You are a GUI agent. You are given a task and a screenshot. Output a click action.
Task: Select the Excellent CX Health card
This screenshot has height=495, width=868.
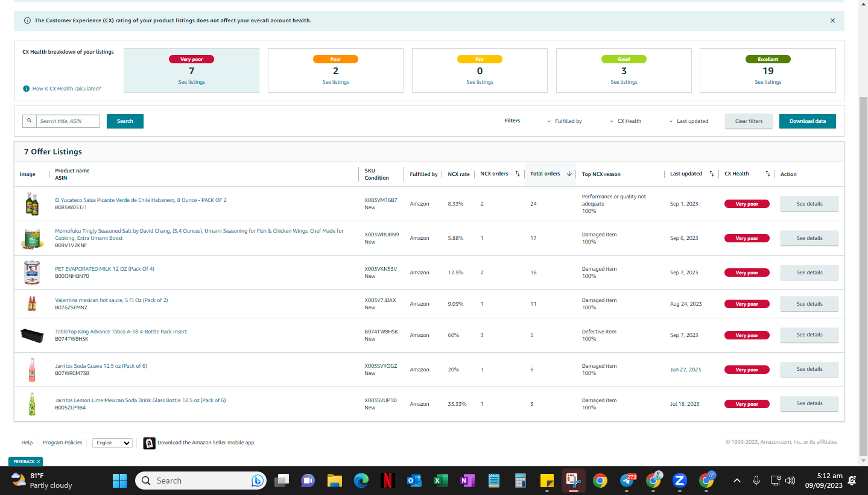768,71
